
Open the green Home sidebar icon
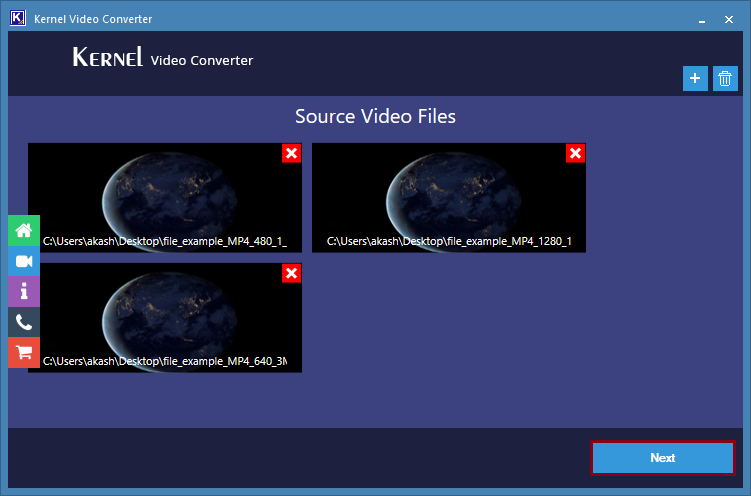click(24, 231)
